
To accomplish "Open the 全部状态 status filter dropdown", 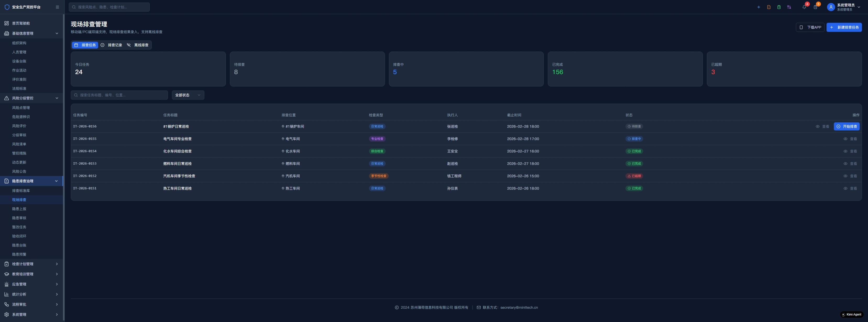I will tap(188, 95).
